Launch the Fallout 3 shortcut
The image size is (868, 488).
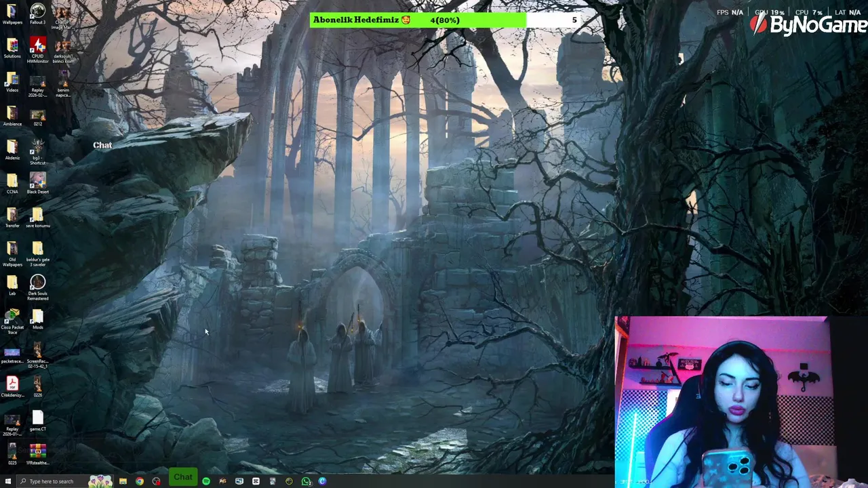[37, 14]
